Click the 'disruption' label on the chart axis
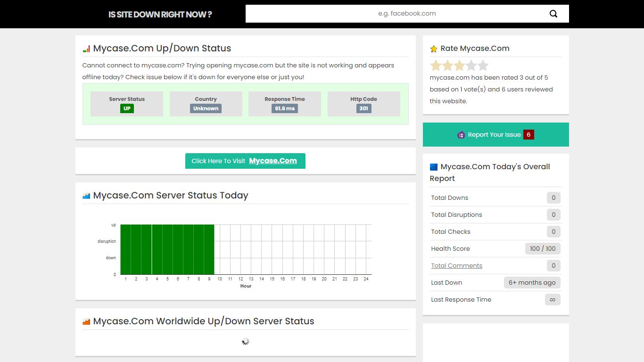Screen dimensions: 644x362 click(107, 241)
